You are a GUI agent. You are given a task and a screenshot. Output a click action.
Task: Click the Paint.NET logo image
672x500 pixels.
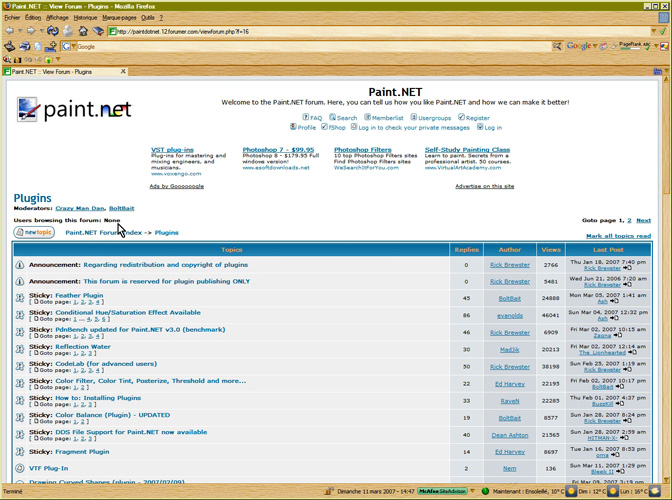pyautogui.click(x=74, y=109)
